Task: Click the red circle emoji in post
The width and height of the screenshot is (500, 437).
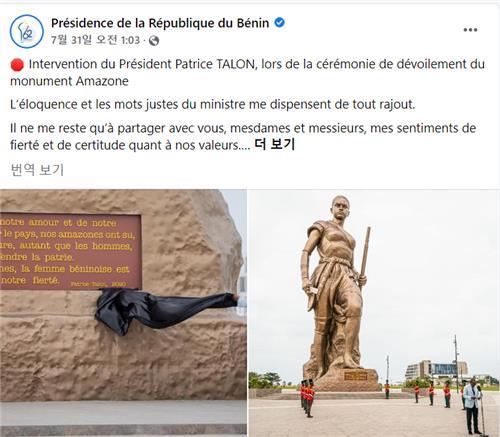Action: (x=17, y=65)
